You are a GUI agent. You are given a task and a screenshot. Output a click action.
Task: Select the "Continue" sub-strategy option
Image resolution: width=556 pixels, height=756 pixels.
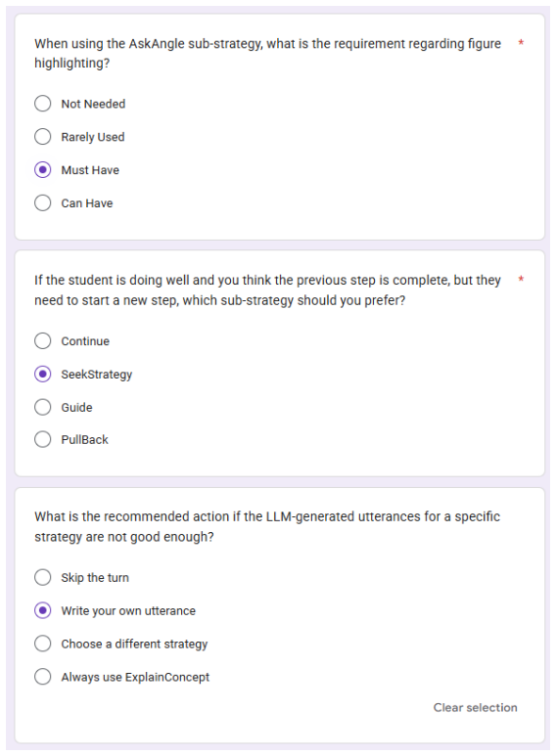pos(42,341)
